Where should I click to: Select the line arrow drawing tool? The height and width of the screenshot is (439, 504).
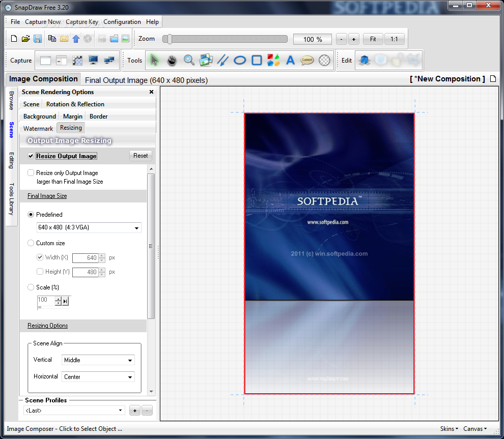point(223,60)
